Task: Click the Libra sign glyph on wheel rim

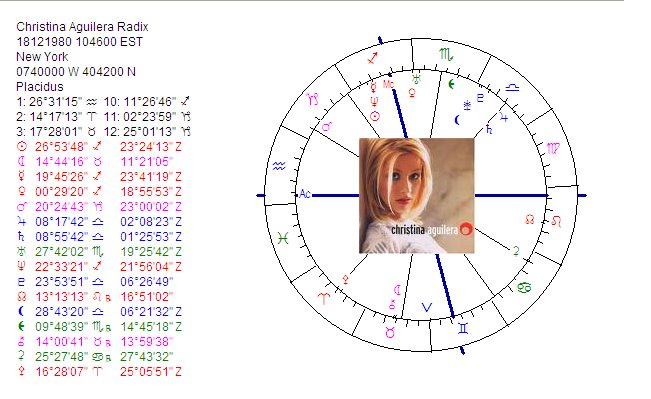Action: pos(512,88)
